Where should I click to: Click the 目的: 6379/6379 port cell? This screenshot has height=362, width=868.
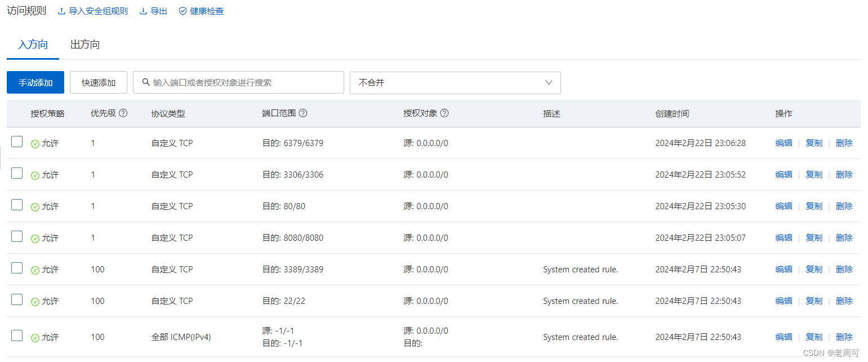[x=293, y=143]
